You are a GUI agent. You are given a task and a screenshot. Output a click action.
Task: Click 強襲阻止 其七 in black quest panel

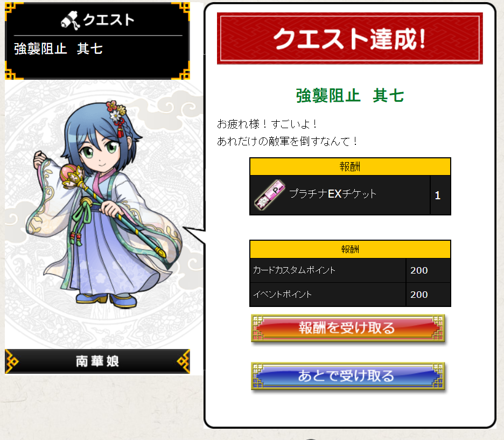pyautogui.click(x=58, y=49)
